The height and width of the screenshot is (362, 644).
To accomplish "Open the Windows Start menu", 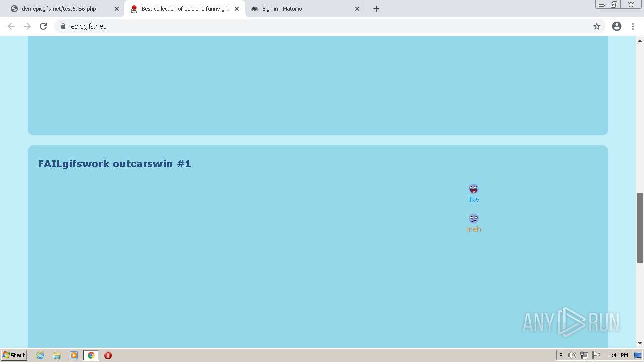I will tap(14, 355).
